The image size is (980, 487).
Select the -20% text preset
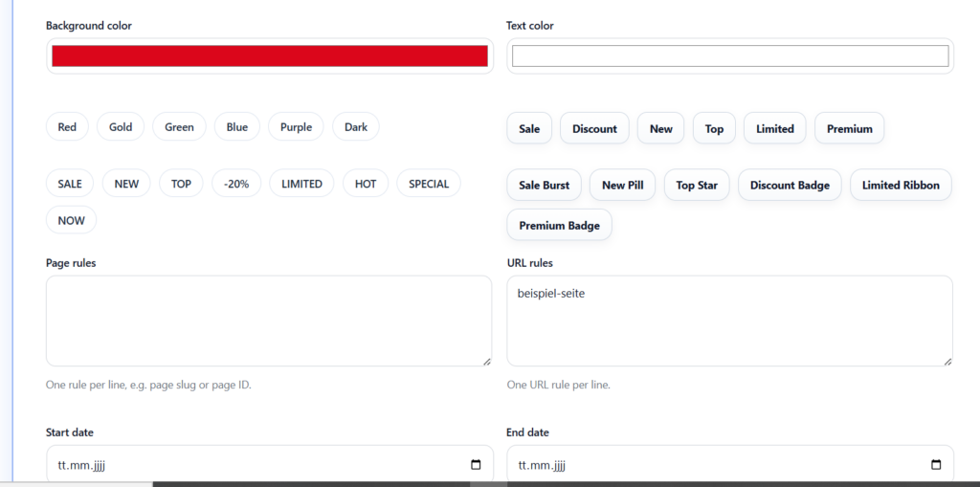pyautogui.click(x=236, y=184)
